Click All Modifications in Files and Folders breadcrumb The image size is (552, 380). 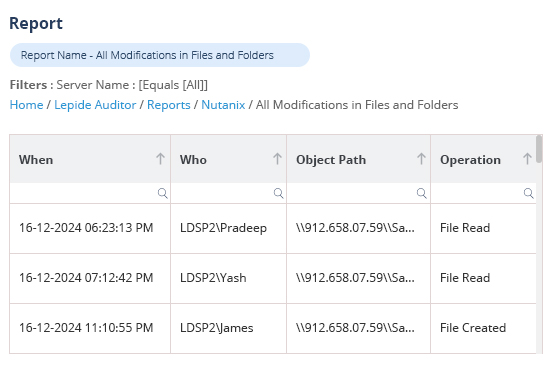pyautogui.click(x=357, y=105)
